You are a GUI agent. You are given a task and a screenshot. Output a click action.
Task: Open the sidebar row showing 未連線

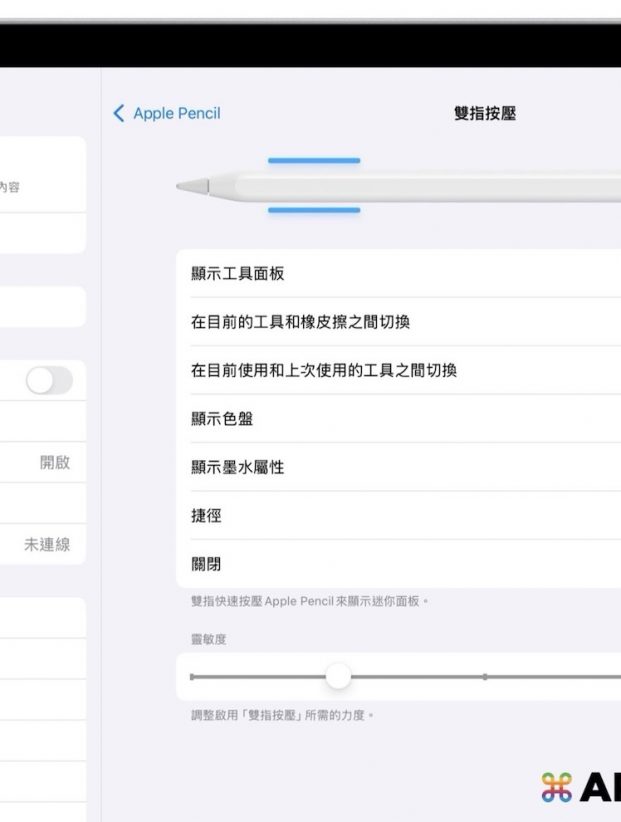click(x=42, y=545)
